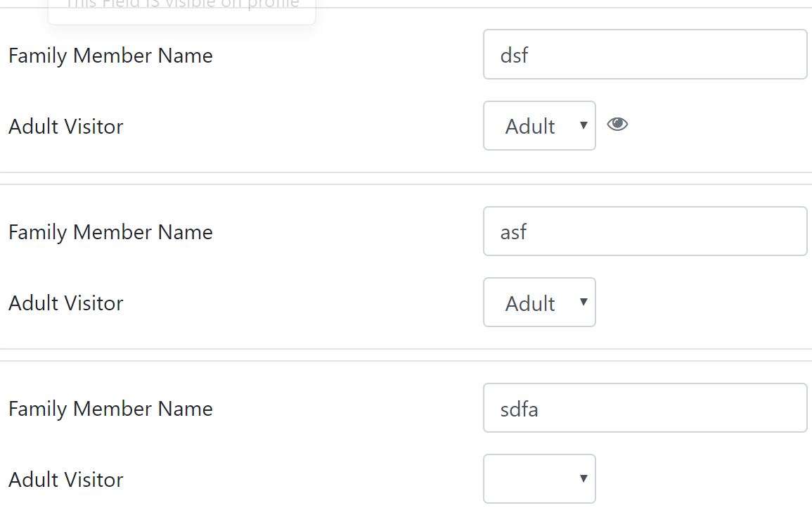
Task: Select the Family Member Name field containing sdfa
Action: pos(645,408)
